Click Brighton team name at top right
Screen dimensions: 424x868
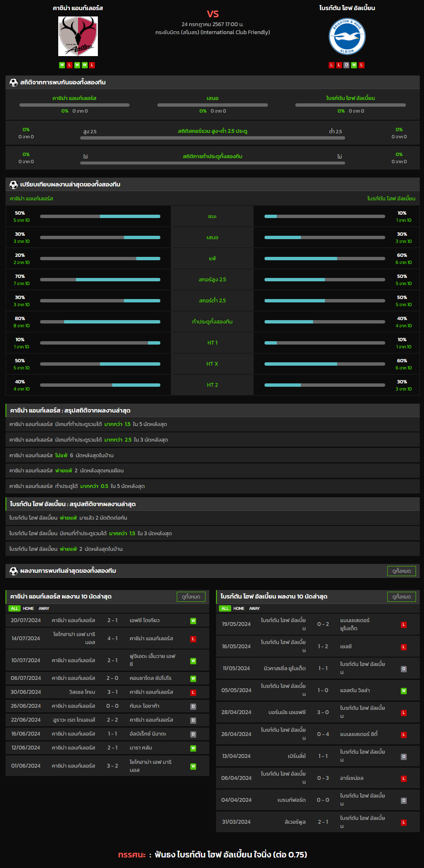pos(347,8)
